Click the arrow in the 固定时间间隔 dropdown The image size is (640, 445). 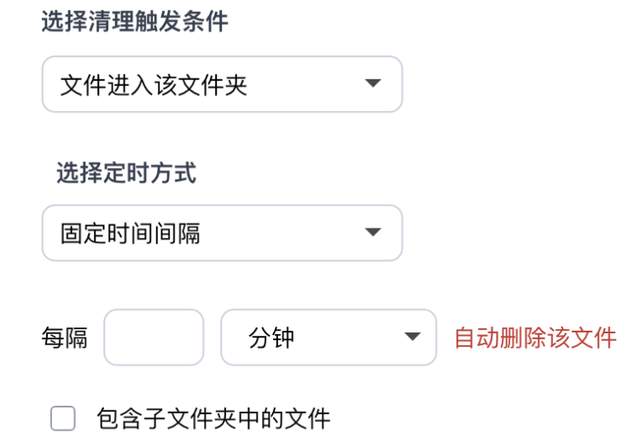coord(372,233)
